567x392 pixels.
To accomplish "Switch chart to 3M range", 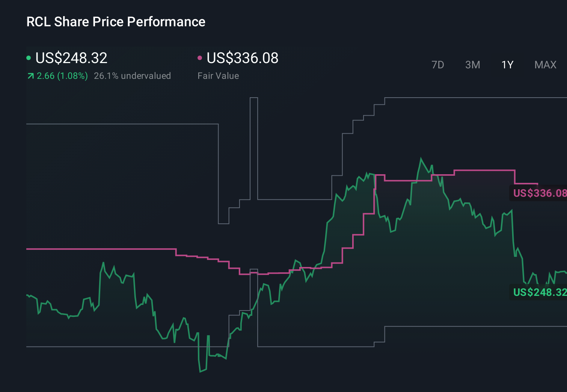I will 472,65.
